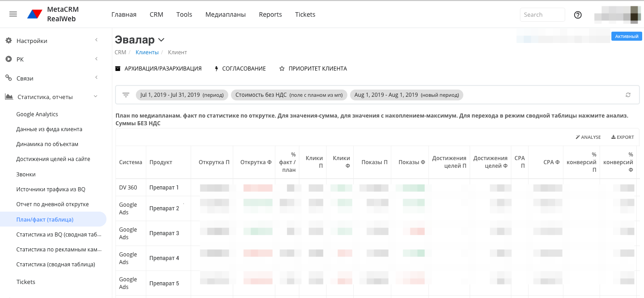The height and width of the screenshot is (298, 644).
Task: Click the ANALYSE button
Action: point(588,137)
